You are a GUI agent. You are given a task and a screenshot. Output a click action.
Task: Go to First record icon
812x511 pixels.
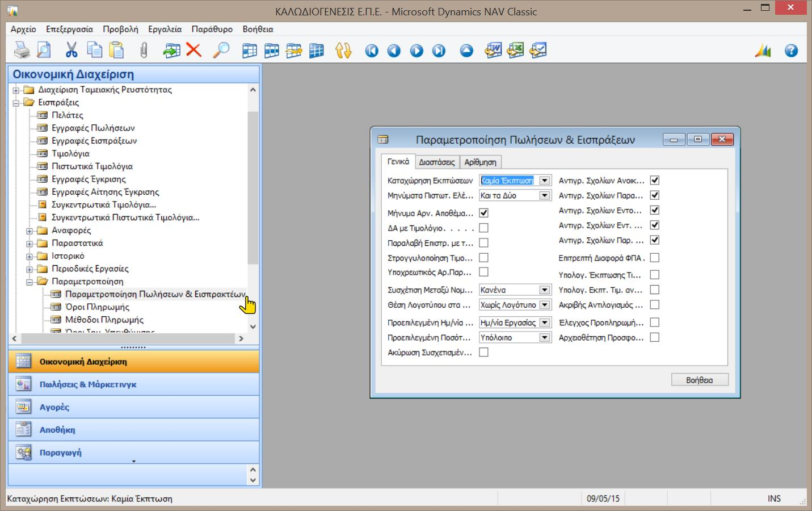372,51
